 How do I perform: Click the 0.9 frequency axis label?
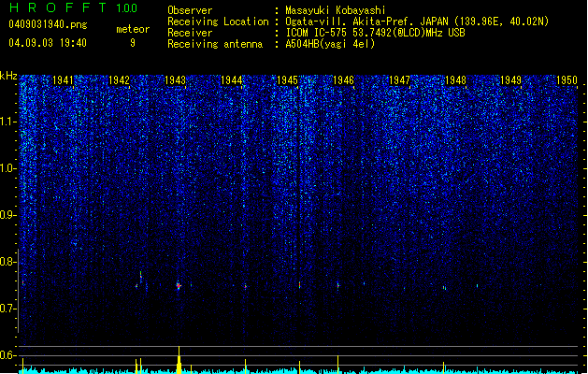pos(8,215)
